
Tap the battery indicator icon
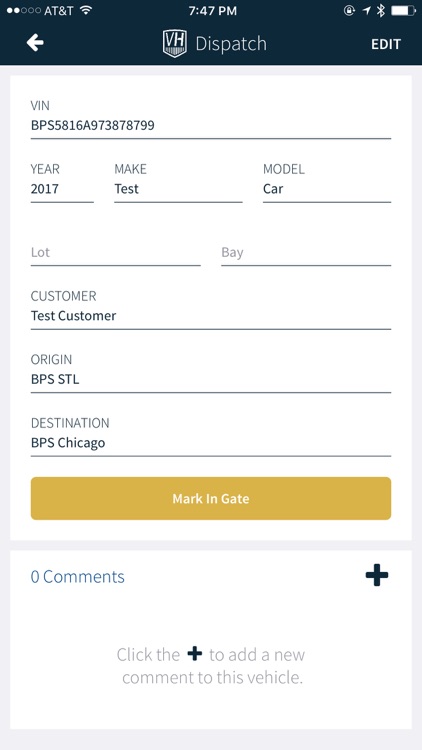pos(403,11)
